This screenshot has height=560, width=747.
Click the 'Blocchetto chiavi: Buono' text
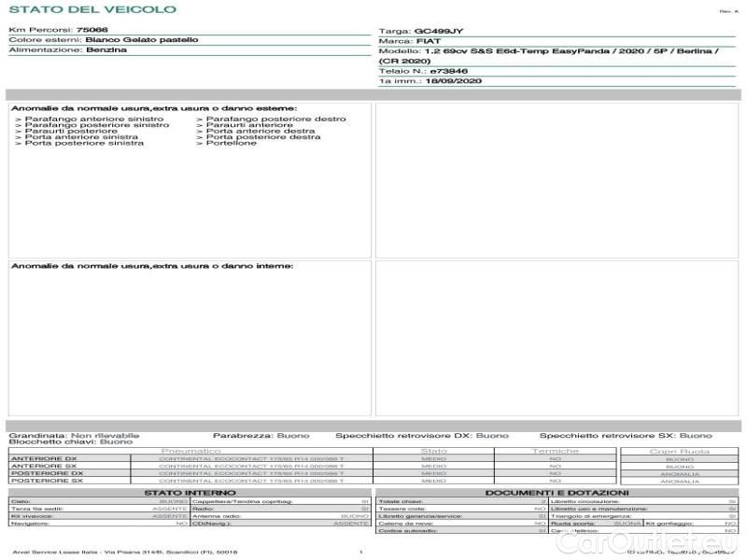point(71,441)
